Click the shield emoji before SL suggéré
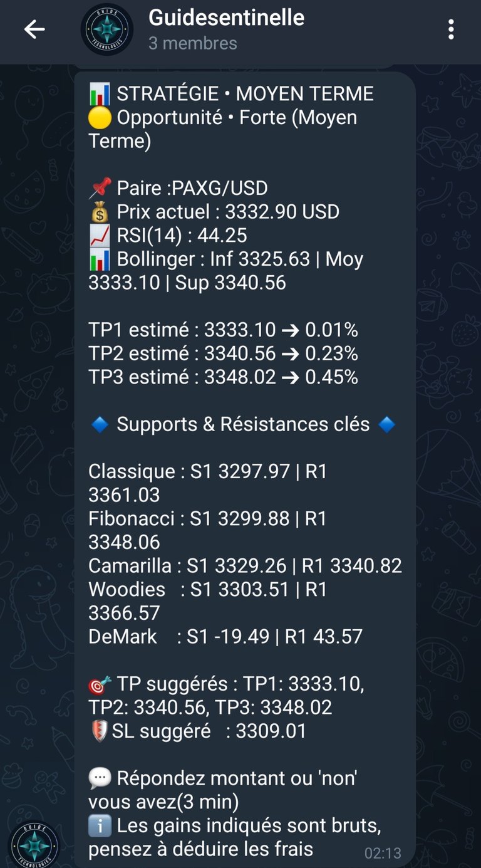The image size is (481, 868). point(98,731)
